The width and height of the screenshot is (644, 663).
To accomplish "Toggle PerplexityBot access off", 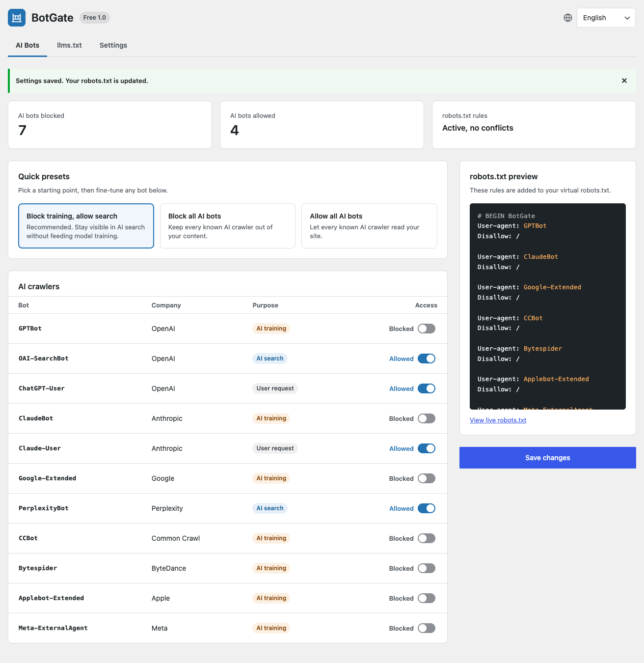I will pyautogui.click(x=427, y=508).
